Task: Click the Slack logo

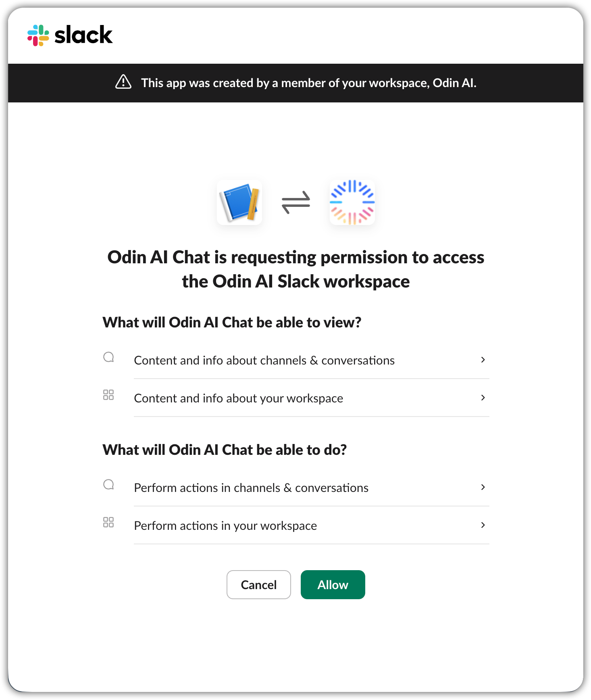Action: point(69,35)
